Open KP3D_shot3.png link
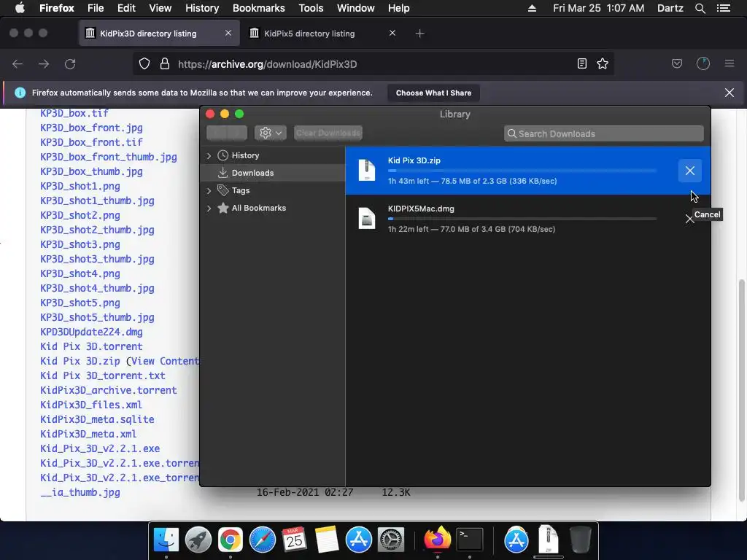 pos(80,244)
